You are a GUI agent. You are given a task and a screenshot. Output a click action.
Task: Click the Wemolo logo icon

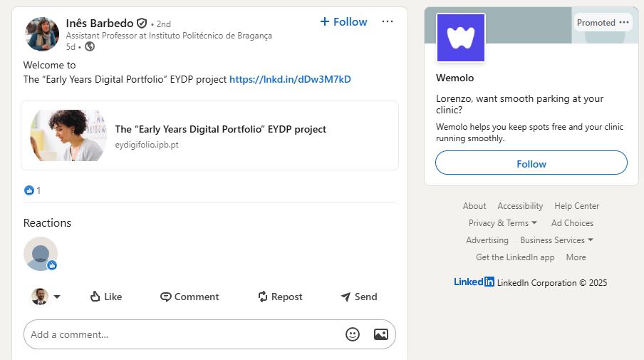(x=461, y=38)
